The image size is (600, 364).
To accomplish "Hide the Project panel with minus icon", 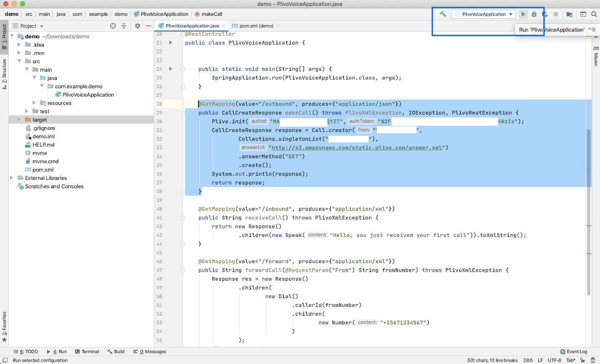I will click(x=148, y=26).
